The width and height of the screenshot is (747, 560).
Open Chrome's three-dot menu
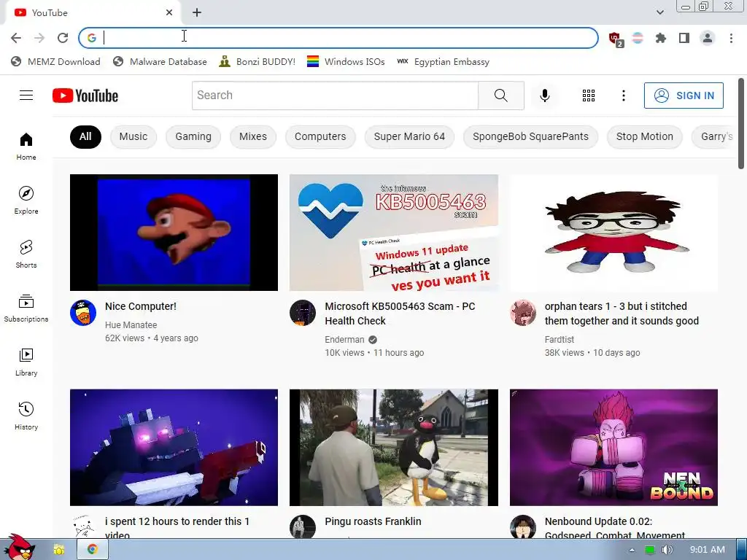[731, 38]
